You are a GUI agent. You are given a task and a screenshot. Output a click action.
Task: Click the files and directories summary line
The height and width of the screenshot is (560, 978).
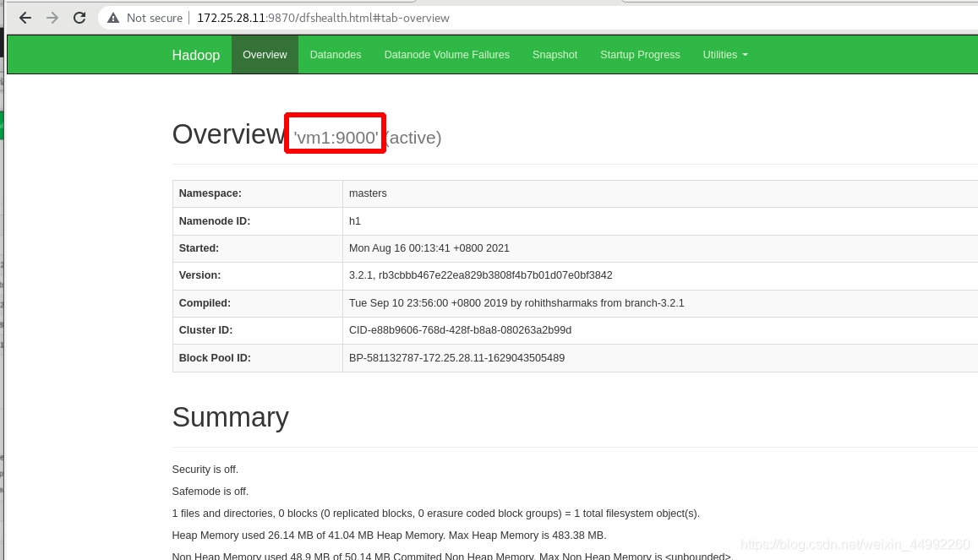tap(436, 514)
